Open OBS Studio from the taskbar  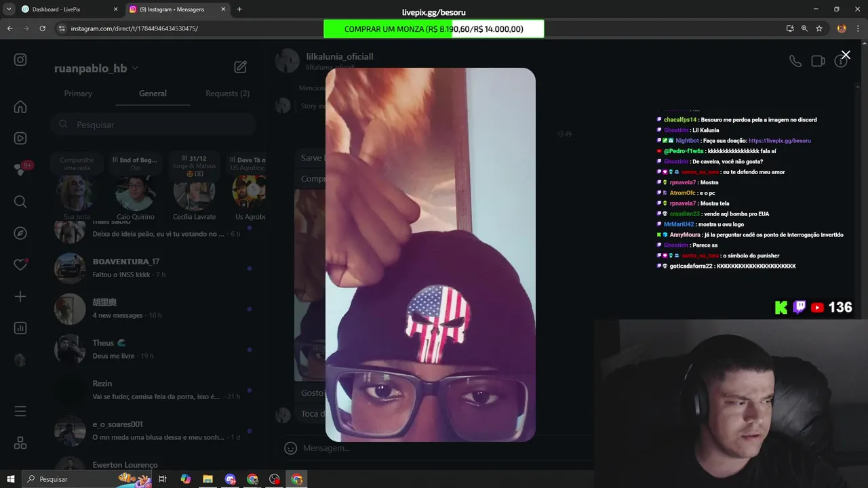tap(275, 479)
